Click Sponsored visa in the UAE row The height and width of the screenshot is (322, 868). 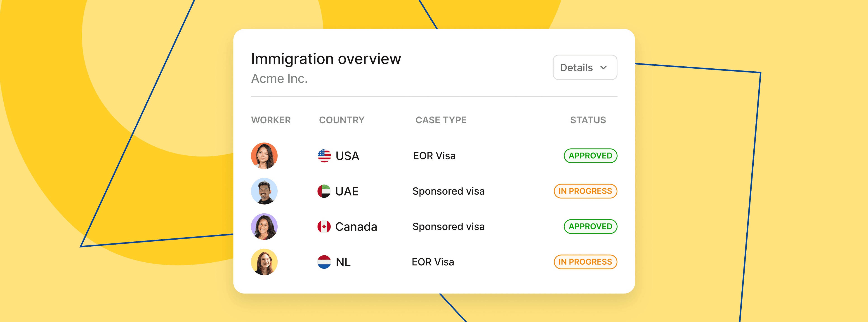tap(448, 191)
